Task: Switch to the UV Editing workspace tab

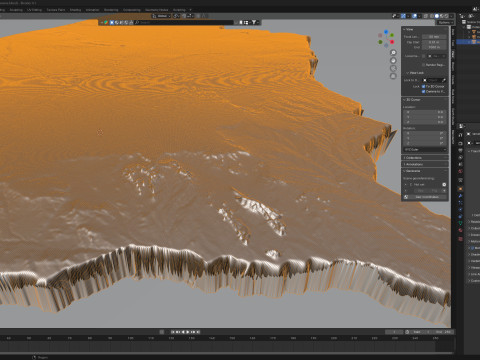Action: point(34,10)
